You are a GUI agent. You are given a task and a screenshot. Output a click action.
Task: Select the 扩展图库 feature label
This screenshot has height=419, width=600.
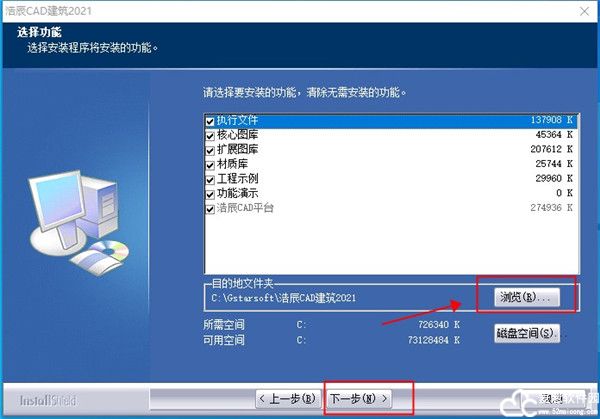tap(238, 149)
